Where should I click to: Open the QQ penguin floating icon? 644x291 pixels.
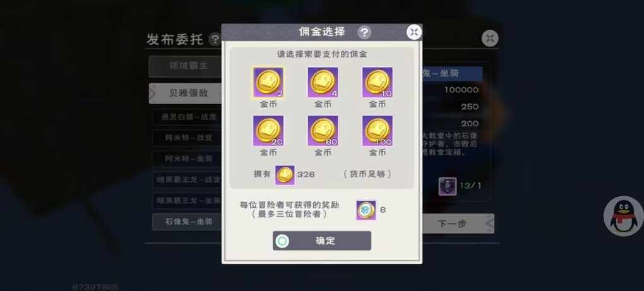[623, 216]
